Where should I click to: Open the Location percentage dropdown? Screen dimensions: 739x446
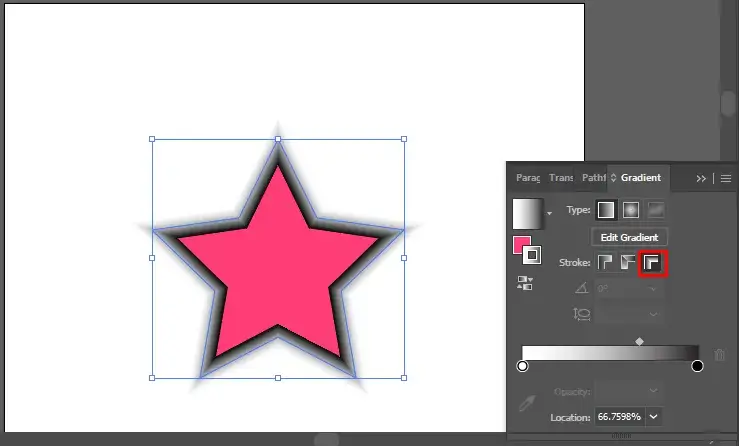pos(654,417)
